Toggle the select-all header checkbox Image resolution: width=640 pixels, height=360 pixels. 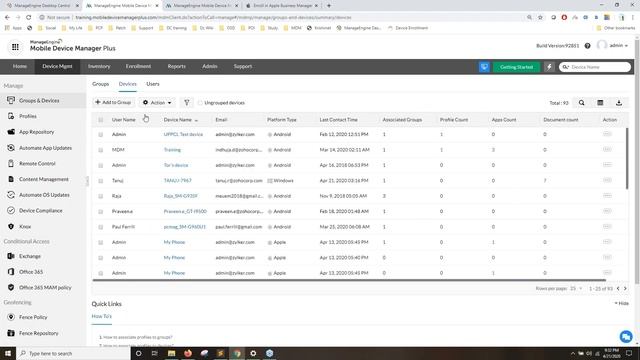click(100, 120)
